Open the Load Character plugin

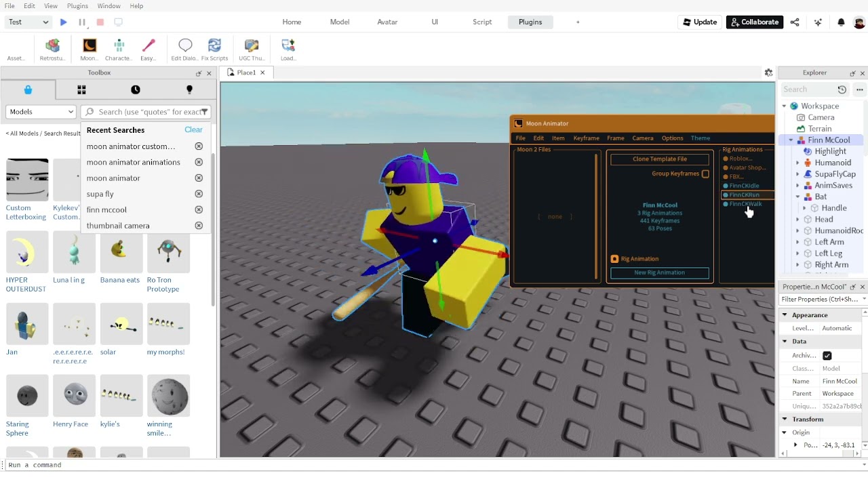click(x=288, y=49)
